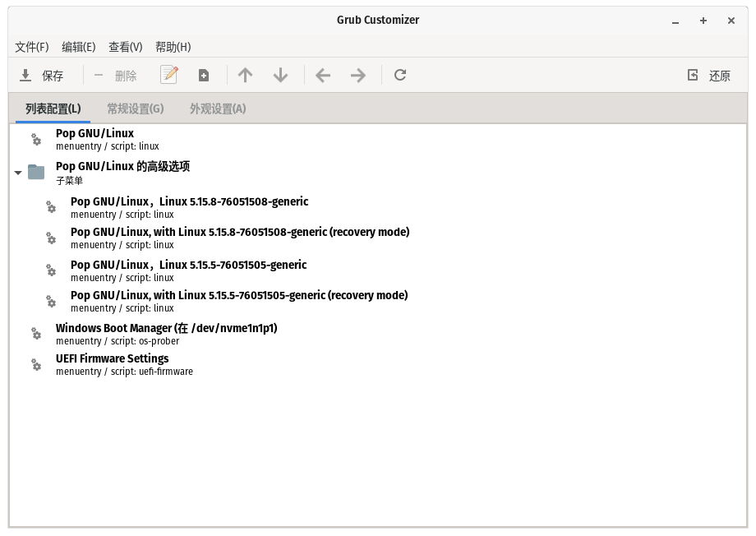Select the Windows Boot Manager entry
Image resolution: width=756 pixels, height=536 pixels.
click(166, 334)
